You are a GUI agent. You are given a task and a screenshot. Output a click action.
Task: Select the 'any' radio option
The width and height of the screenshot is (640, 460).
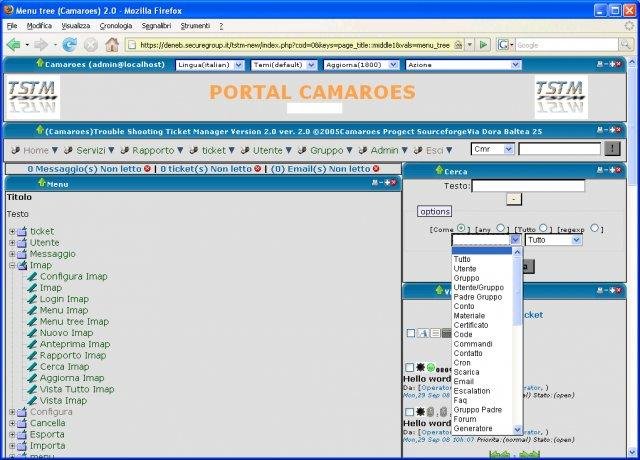(500, 228)
